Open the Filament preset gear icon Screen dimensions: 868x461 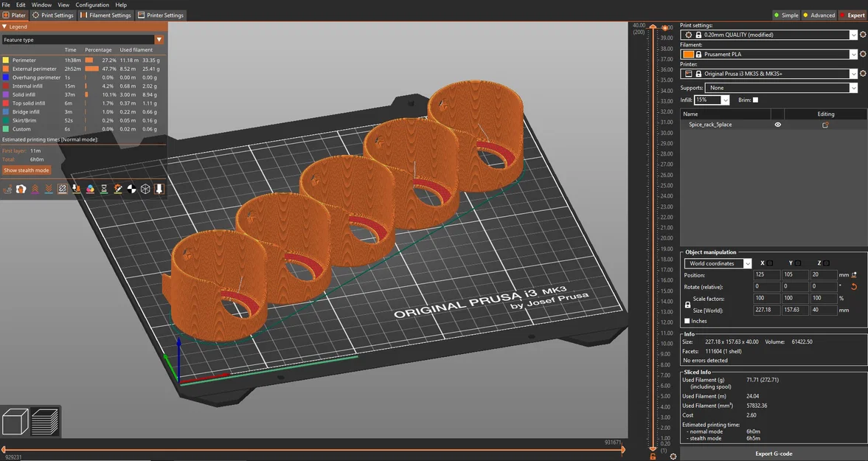coord(863,55)
